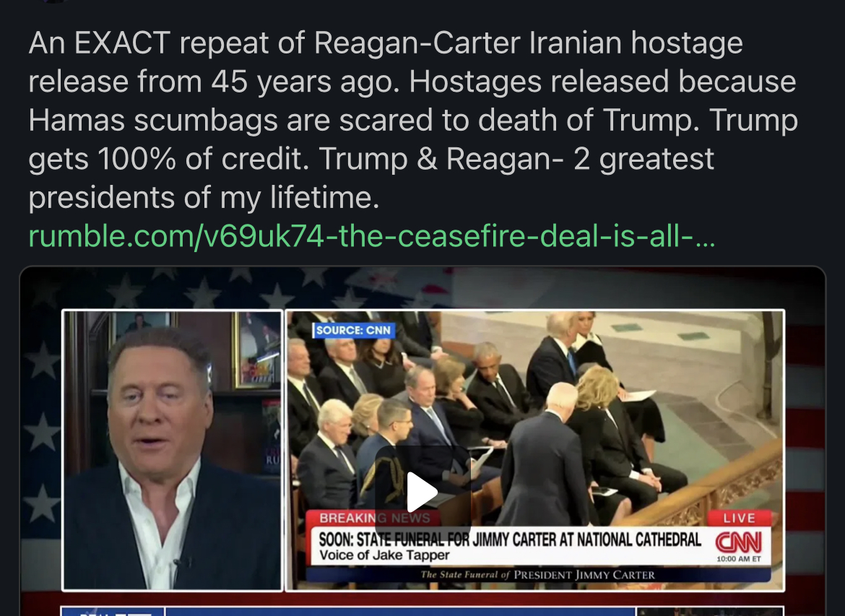
Task: Click the State Funeral of President Jimmy Carter strip
Action: point(538,575)
